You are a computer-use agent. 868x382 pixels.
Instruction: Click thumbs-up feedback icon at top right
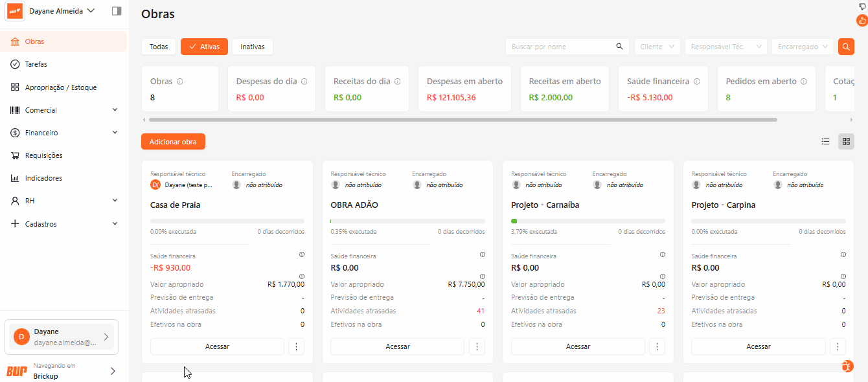862,21
